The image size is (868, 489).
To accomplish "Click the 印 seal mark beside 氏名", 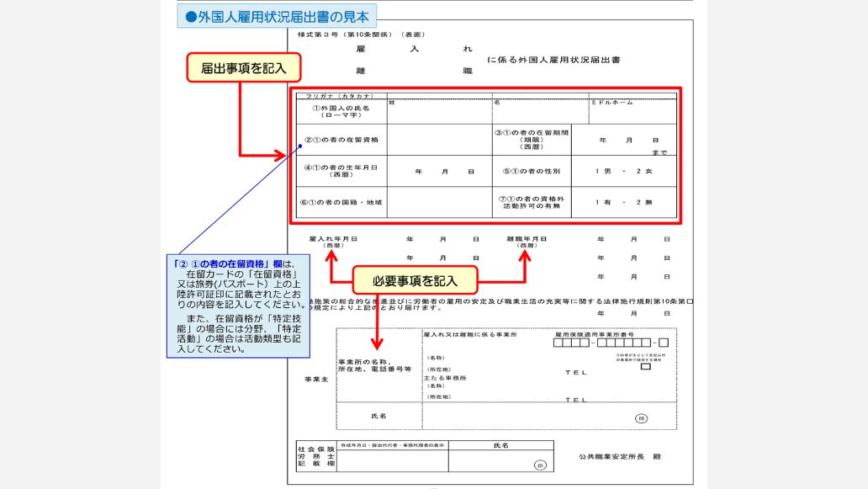I will click(x=640, y=417).
